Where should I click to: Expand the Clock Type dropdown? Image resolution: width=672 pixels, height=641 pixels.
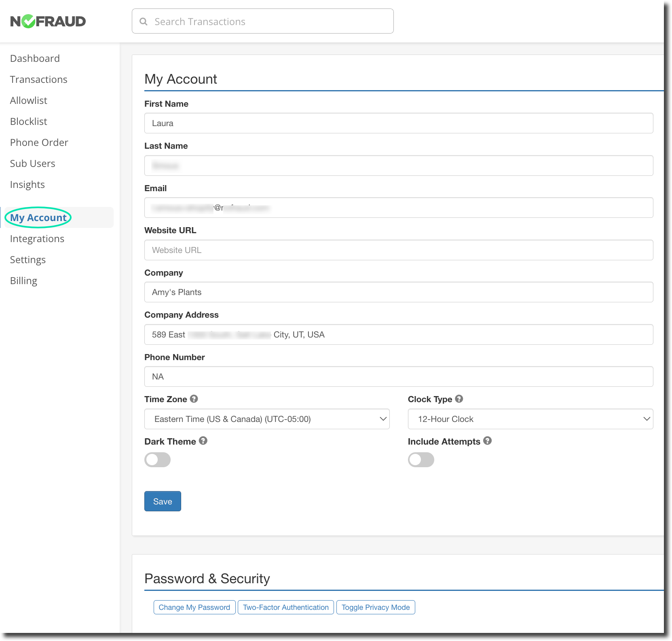530,419
